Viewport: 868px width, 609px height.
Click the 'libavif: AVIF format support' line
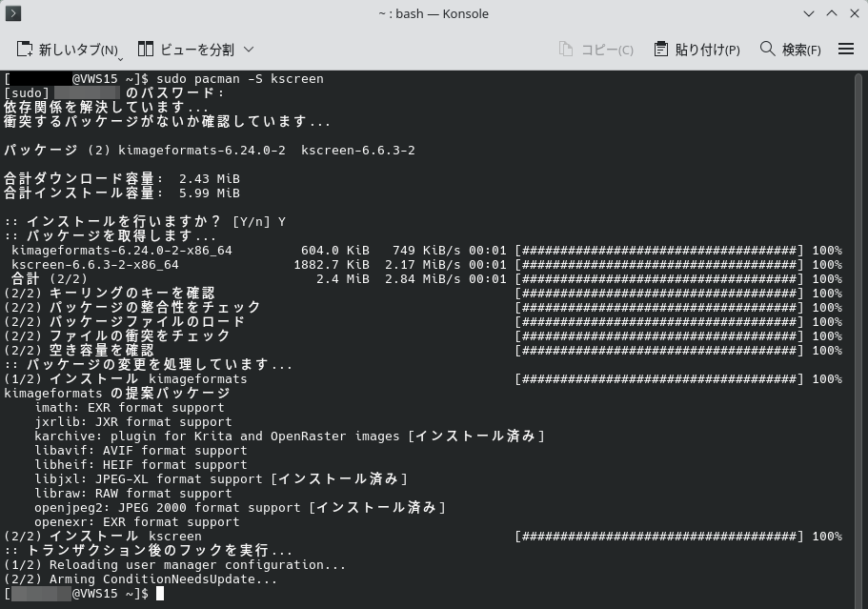point(140,451)
